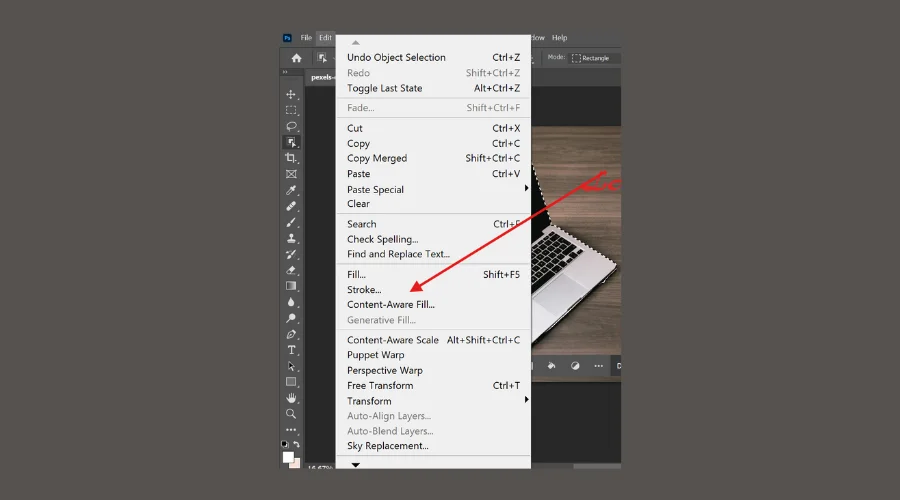This screenshot has width=900, height=500.
Task: Click the Photoshop logo icon
Action: click(287, 38)
